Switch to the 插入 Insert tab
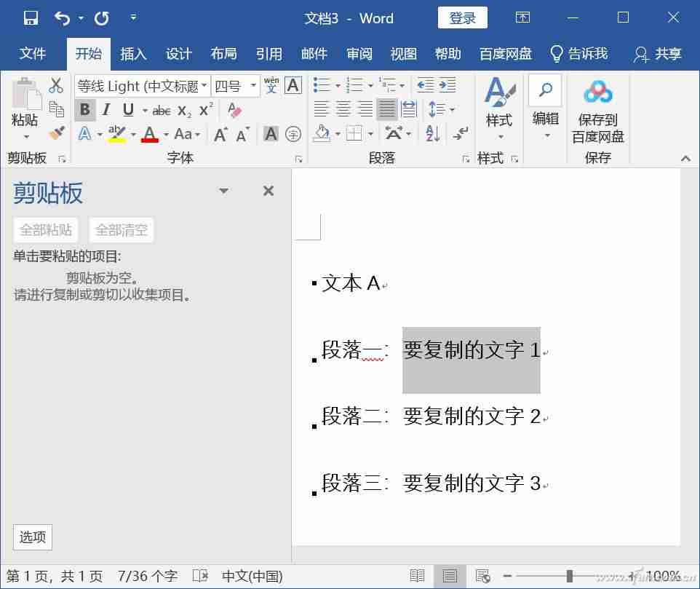The image size is (700, 589). 133,54
